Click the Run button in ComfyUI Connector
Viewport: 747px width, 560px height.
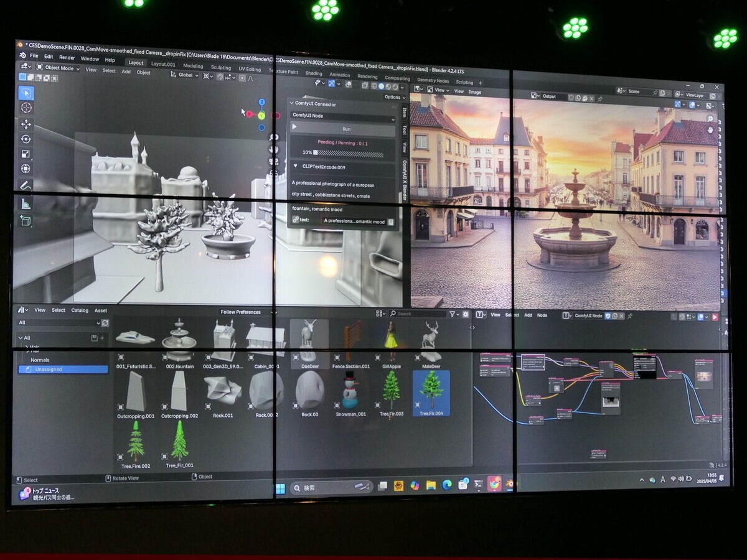pos(342,129)
